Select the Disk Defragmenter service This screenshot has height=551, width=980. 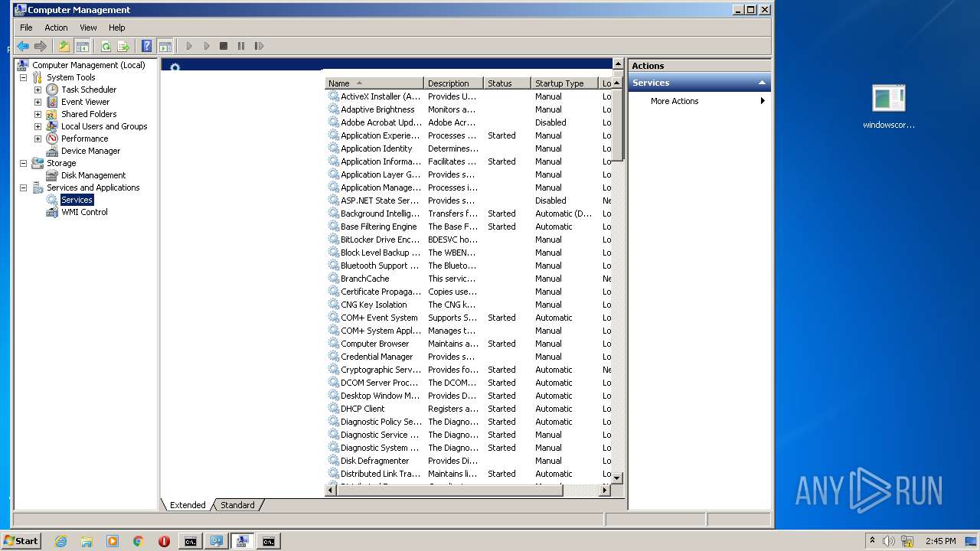pyautogui.click(x=469, y=461)
